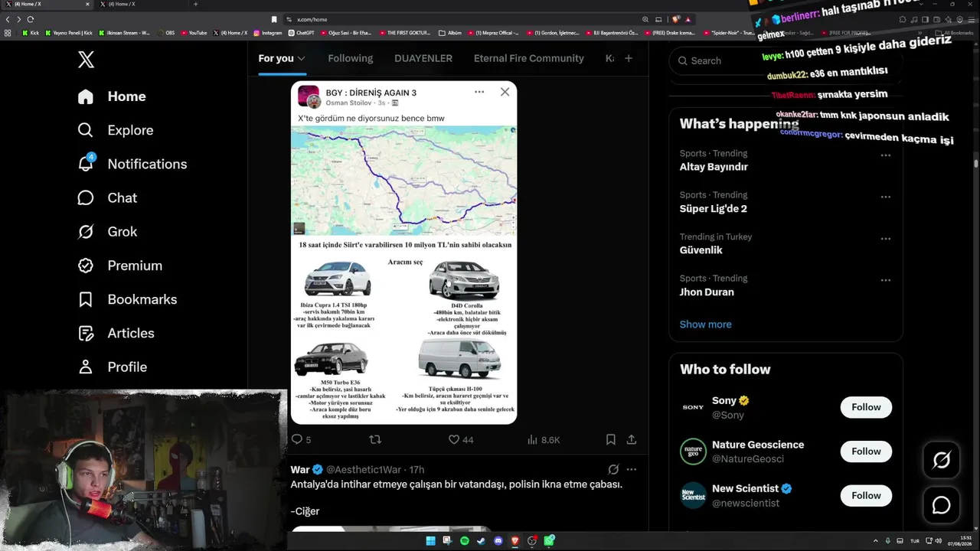The image size is (980, 551).
Task: Open War's profile name on the post
Action: coord(300,469)
